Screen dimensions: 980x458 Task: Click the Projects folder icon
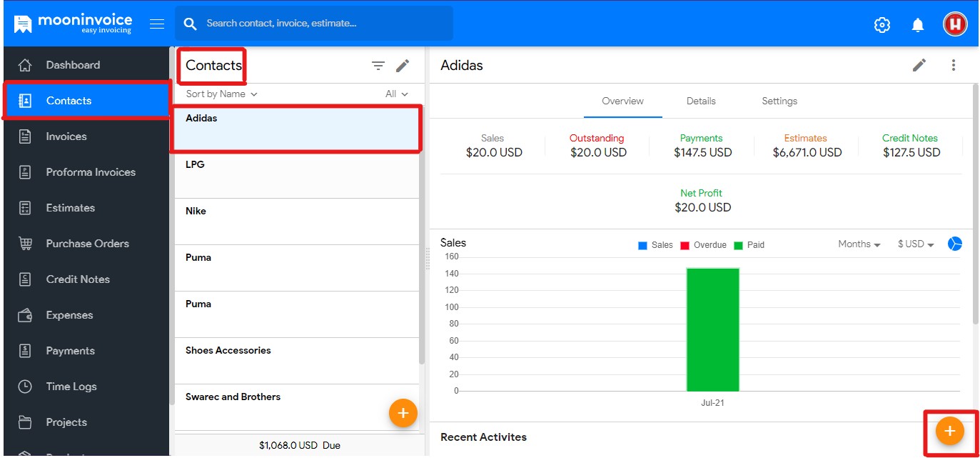pyautogui.click(x=25, y=422)
